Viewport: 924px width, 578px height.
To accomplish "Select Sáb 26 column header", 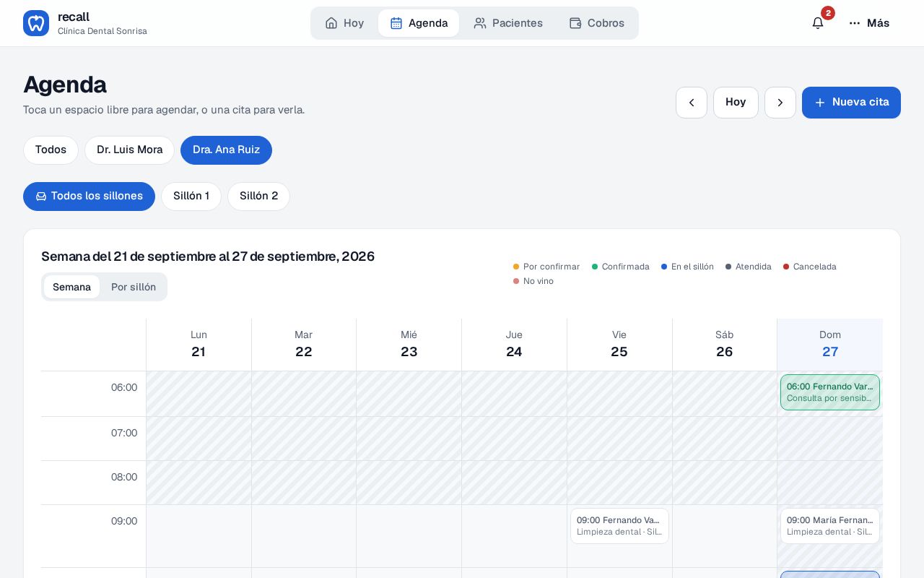I will (x=725, y=345).
